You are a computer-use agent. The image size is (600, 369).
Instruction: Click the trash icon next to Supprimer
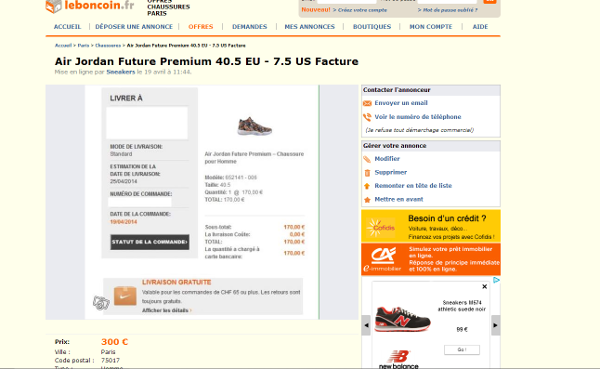[x=367, y=173]
